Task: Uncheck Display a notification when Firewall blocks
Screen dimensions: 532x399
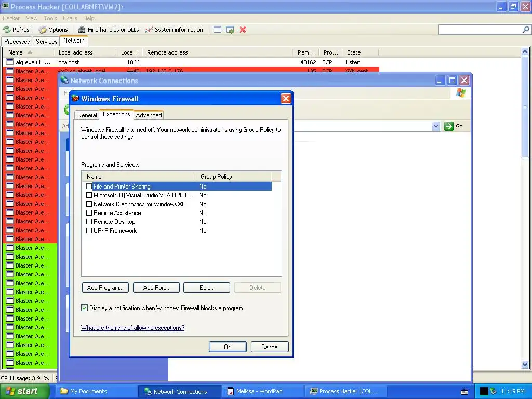Action: click(85, 308)
